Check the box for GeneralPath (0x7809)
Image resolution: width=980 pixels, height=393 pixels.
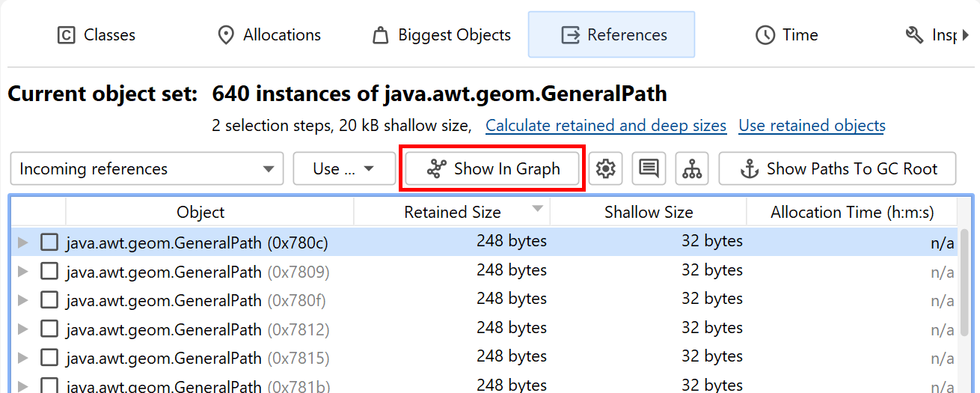(x=49, y=271)
